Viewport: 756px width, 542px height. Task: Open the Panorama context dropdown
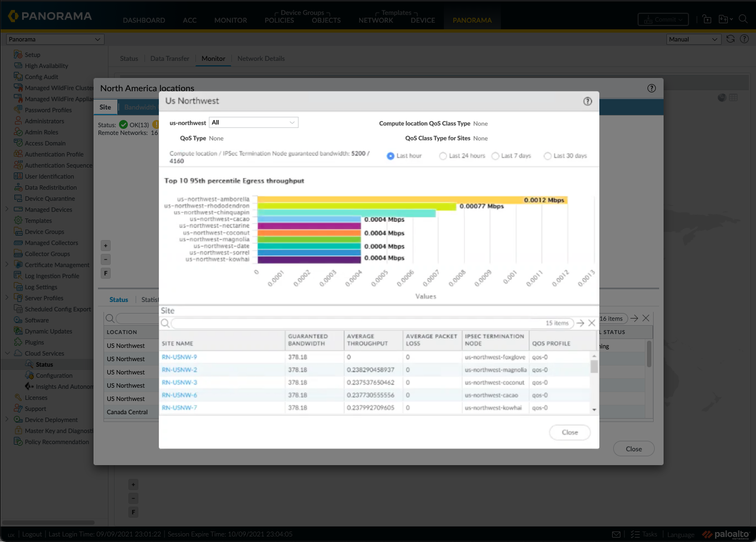click(55, 39)
